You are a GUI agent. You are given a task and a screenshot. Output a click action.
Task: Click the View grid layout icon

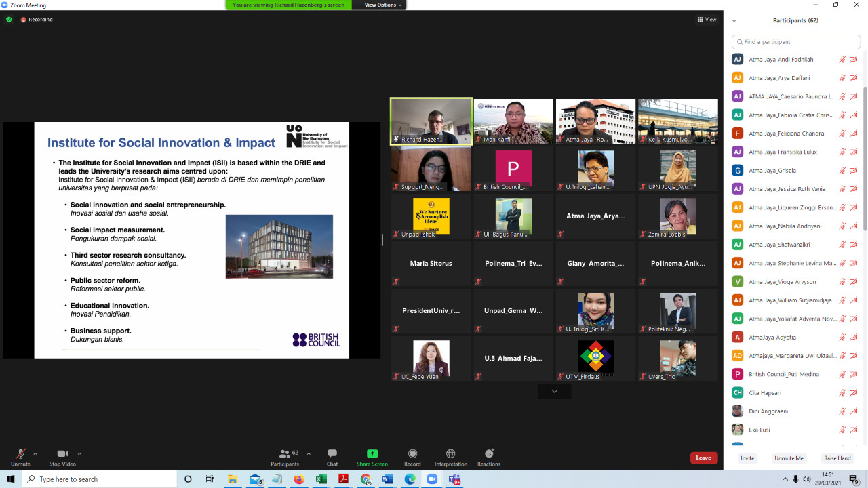pos(701,20)
